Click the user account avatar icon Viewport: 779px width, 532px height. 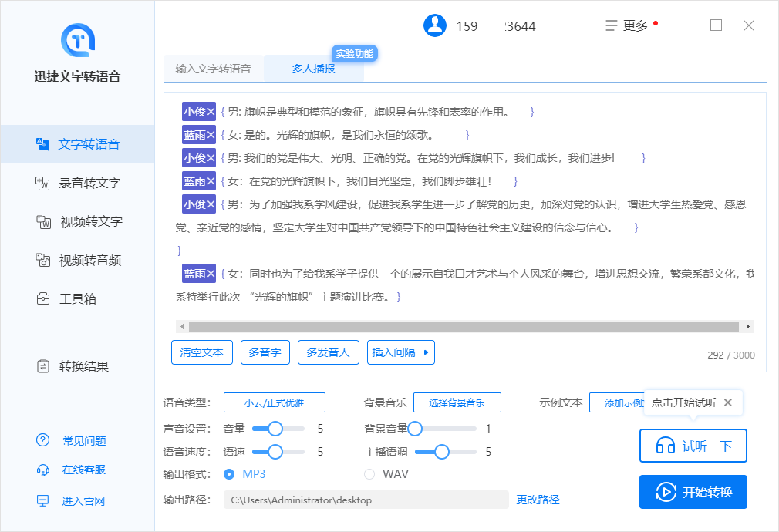tap(435, 25)
